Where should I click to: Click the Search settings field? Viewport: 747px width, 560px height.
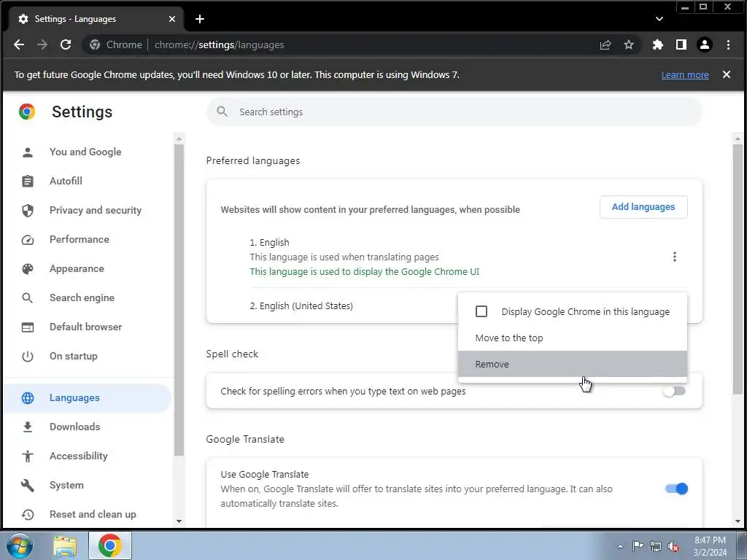coord(454,112)
